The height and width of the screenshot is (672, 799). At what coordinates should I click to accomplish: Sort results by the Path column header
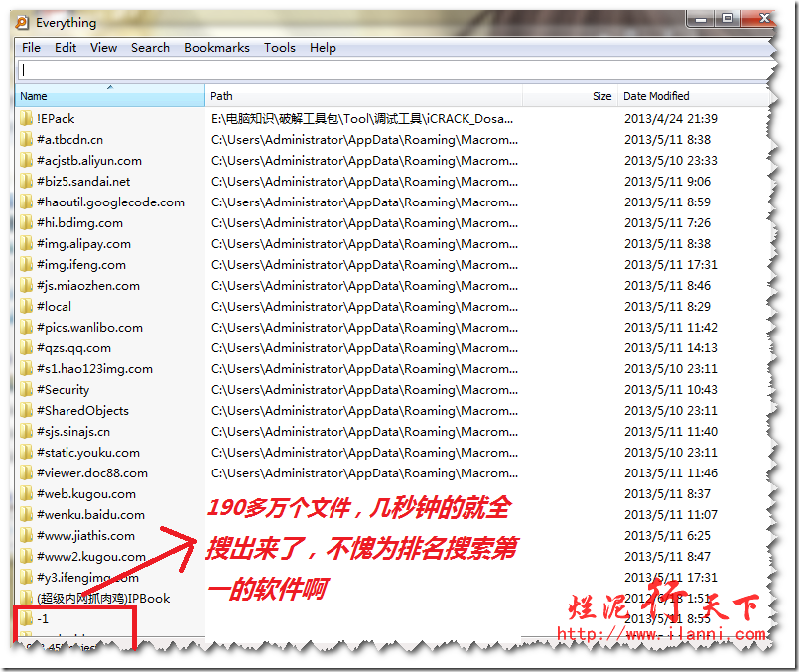(x=364, y=96)
